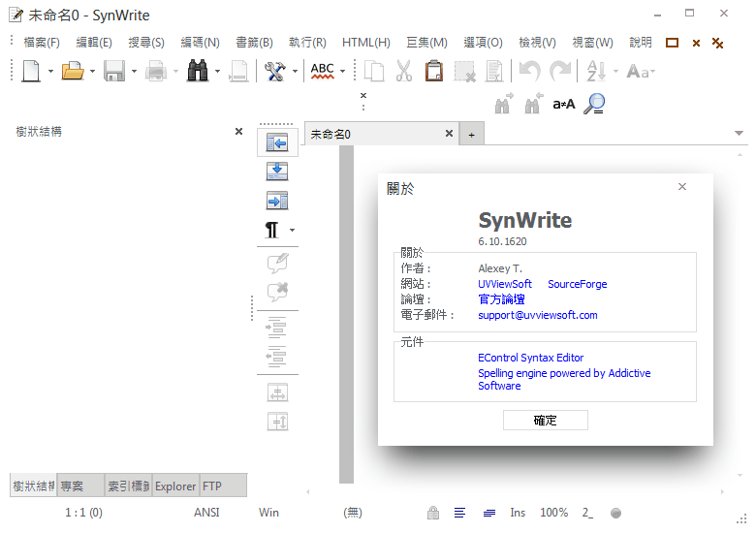Click the pilcrow non-printable characters icon
This screenshot has width=756, height=533.
pos(272,230)
